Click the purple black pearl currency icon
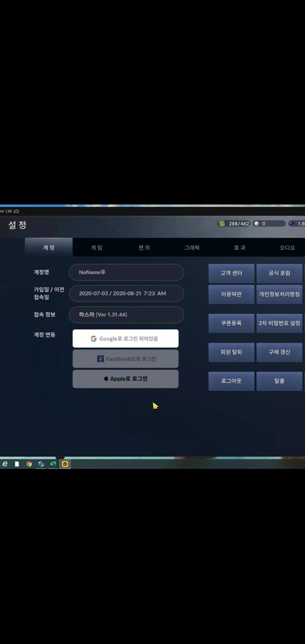Image resolution: width=305 pixels, height=644 pixels. [292, 224]
